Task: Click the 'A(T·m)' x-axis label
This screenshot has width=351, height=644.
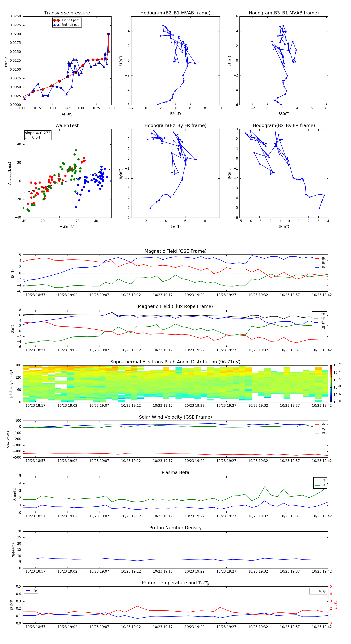Action: click(x=67, y=114)
